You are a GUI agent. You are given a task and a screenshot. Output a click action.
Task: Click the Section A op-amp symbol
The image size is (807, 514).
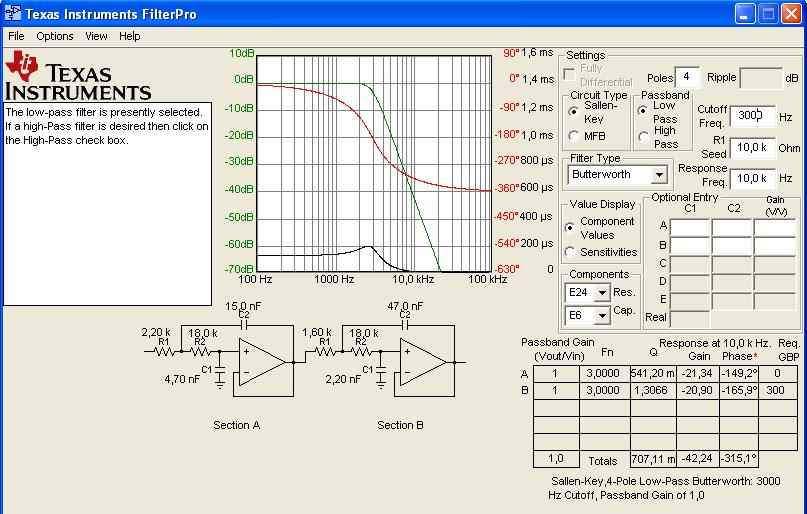pyautogui.click(x=261, y=363)
